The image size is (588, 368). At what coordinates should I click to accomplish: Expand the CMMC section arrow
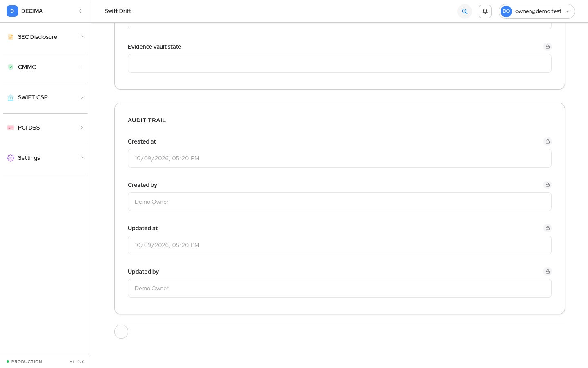click(x=82, y=67)
